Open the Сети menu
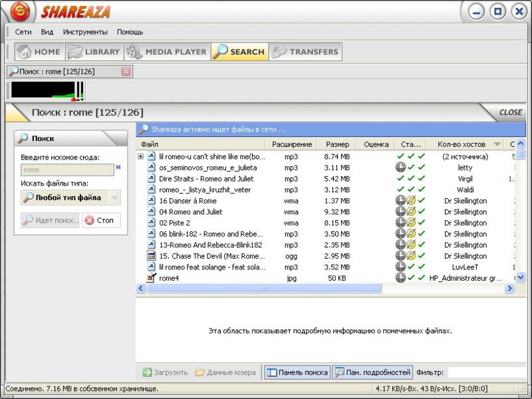 click(x=23, y=32)
